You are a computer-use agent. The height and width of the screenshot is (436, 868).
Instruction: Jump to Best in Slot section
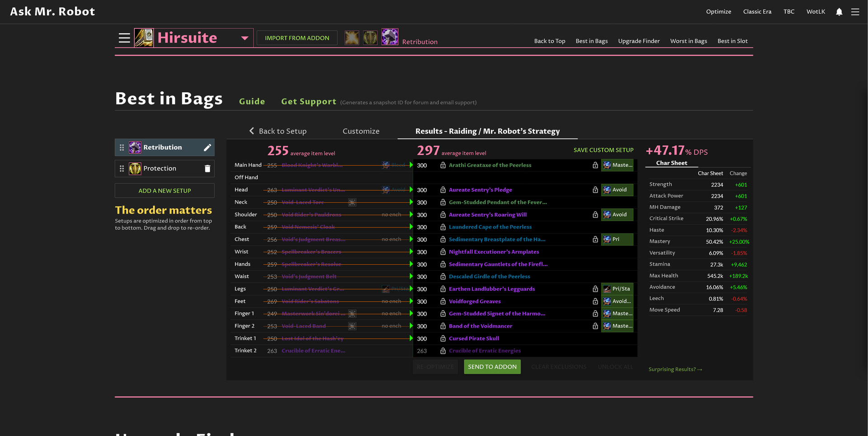pos(732,41)
